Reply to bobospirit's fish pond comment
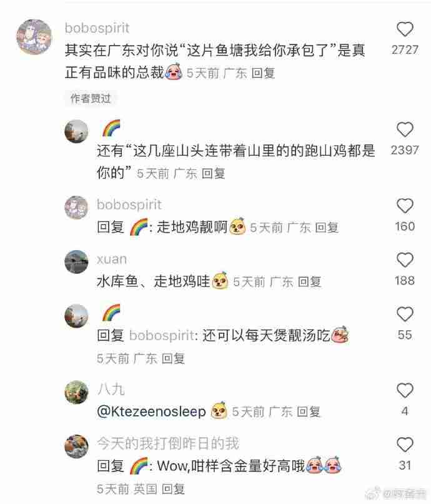Screen dimensions: 431x504 (x=263, y=73)
